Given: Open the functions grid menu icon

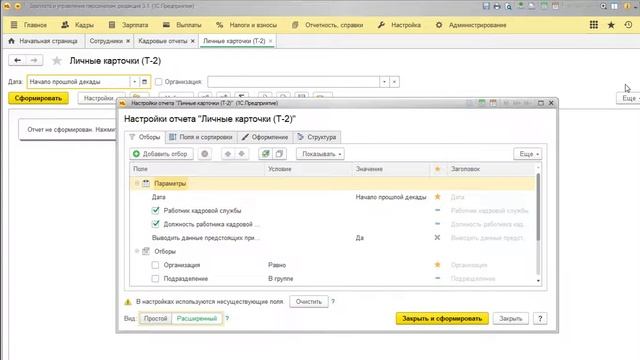Looking at the screenshot, I should [x=593, y=25].
